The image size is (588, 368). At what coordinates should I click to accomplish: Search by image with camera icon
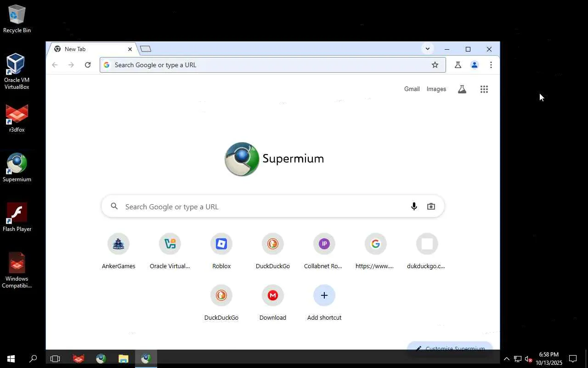coord(431,207)
